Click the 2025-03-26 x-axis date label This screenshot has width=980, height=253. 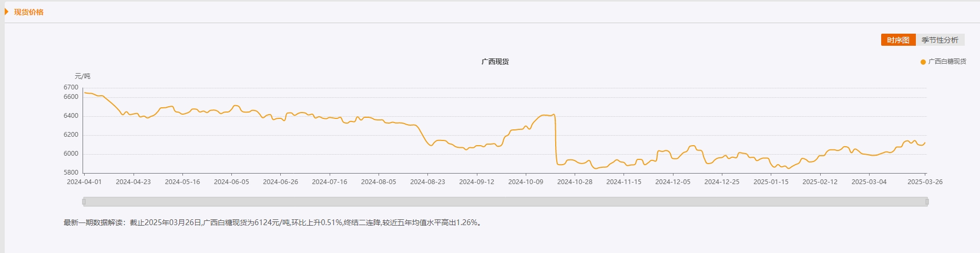pos(925,182)
